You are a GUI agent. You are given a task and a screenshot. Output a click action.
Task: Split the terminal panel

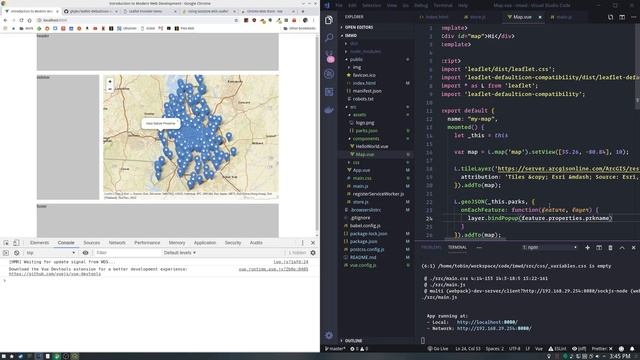coord(599,247)
